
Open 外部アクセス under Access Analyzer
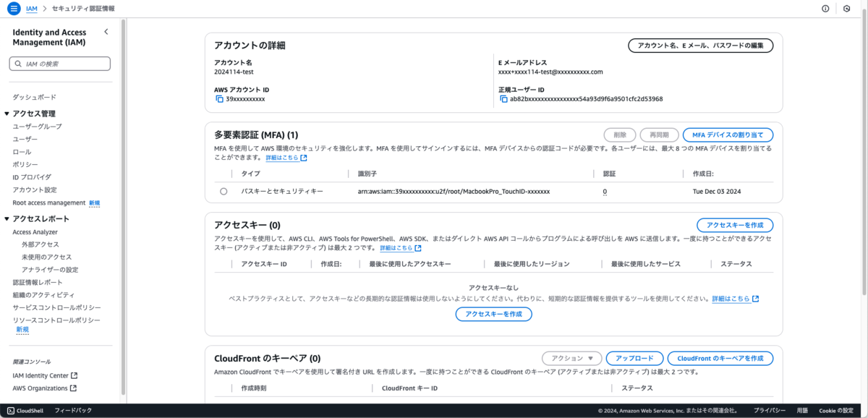(x=41, y=244)
